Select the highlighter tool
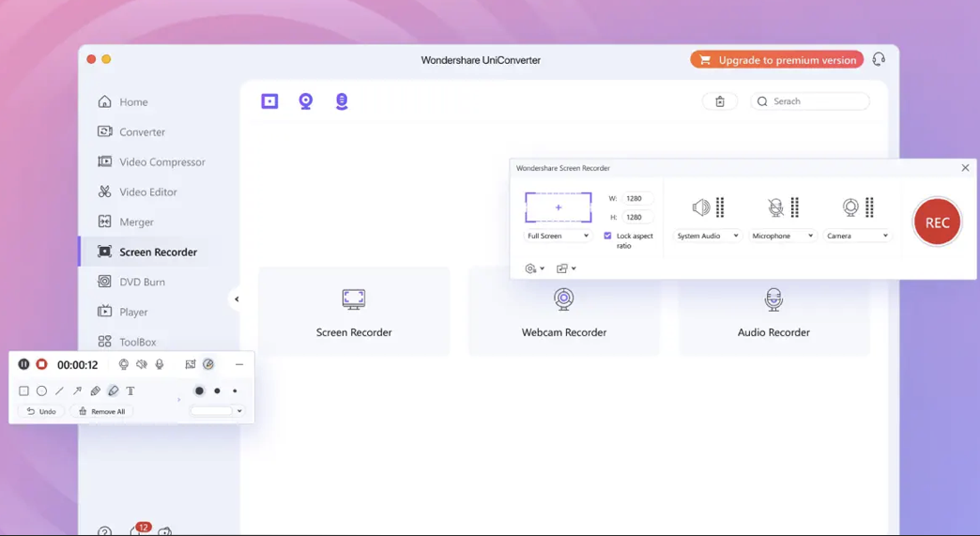The image size is (980, 536). [114, 391]
